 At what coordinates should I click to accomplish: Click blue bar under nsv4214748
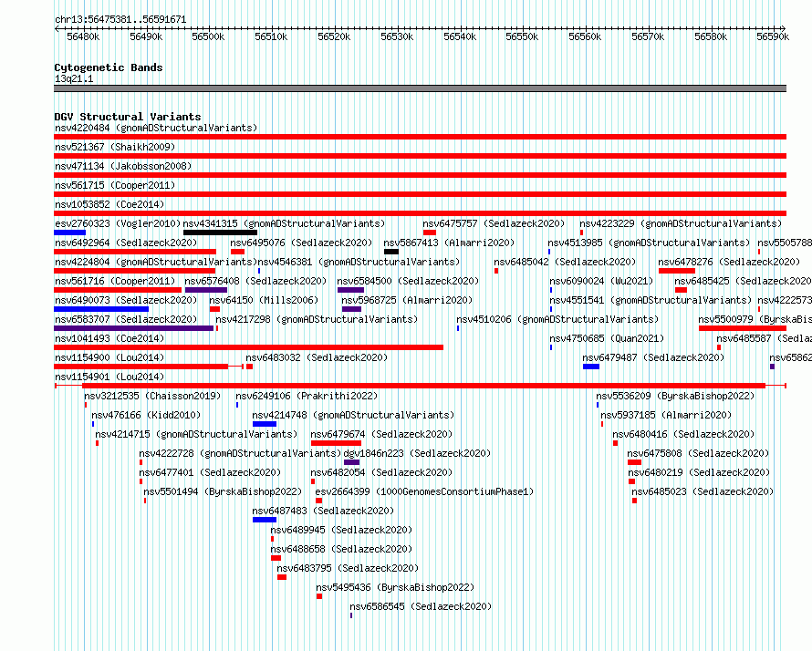[x=264, y=424]
